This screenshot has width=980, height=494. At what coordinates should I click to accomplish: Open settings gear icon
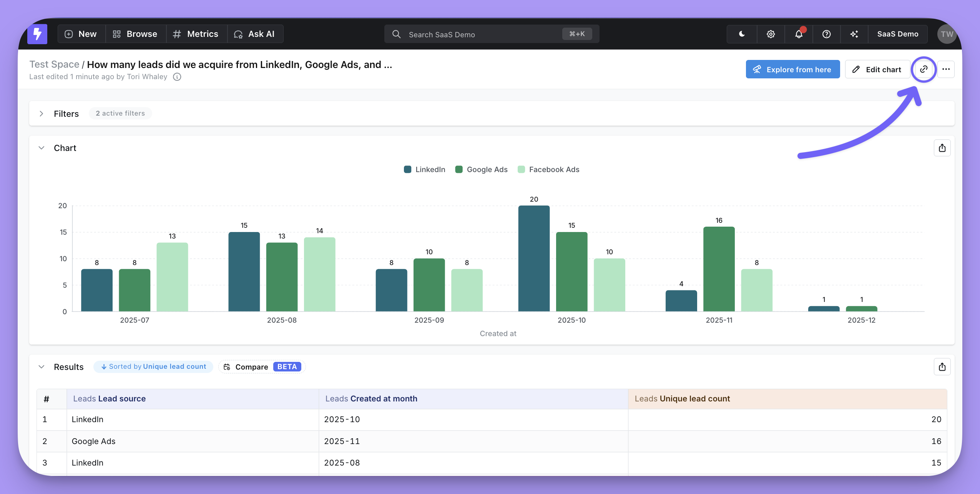coord(771,34)
